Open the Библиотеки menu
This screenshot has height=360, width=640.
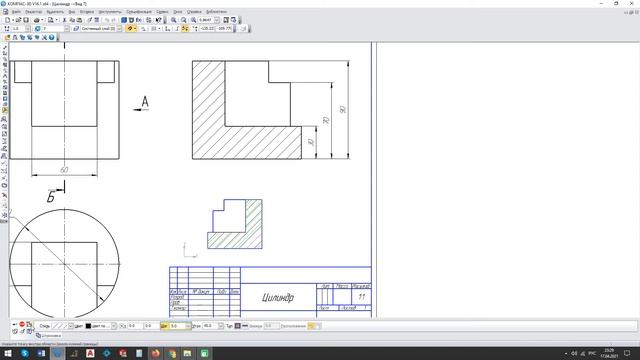[216, 12]
